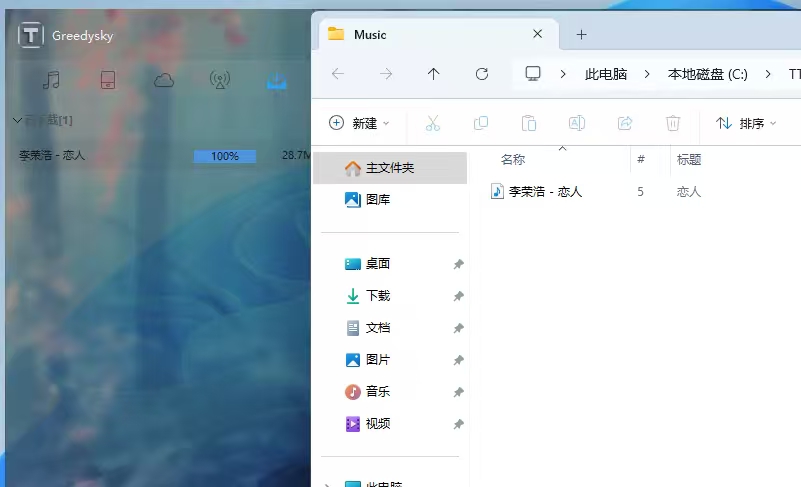Open 图库 in the navigation pane

[x=378, y=199]
